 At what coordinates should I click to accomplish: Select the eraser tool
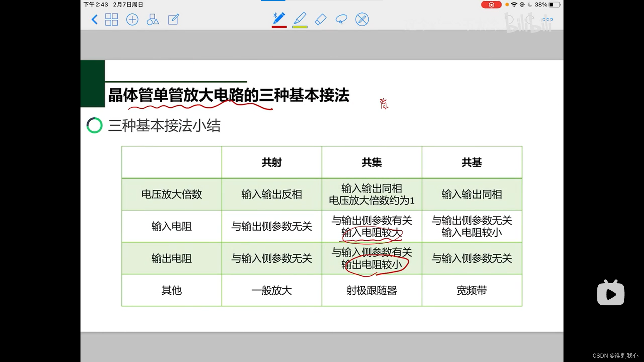point(321,19)
